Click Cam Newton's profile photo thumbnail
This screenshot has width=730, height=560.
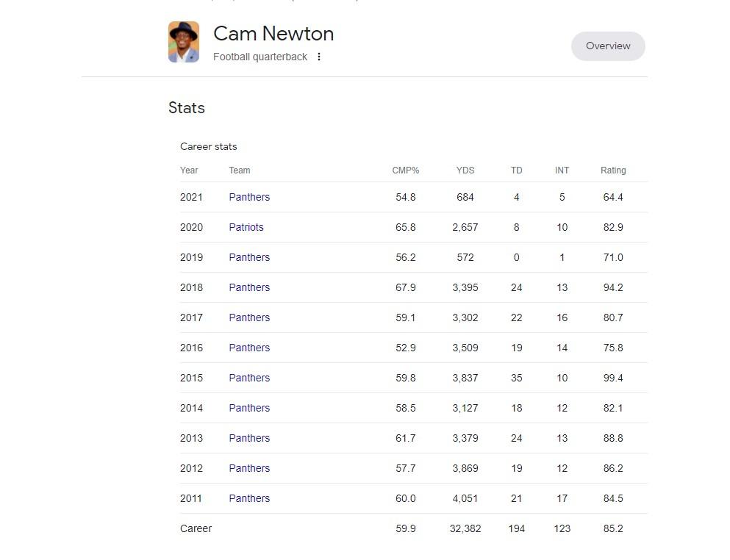pyautogui.click(x=184, y=42)
